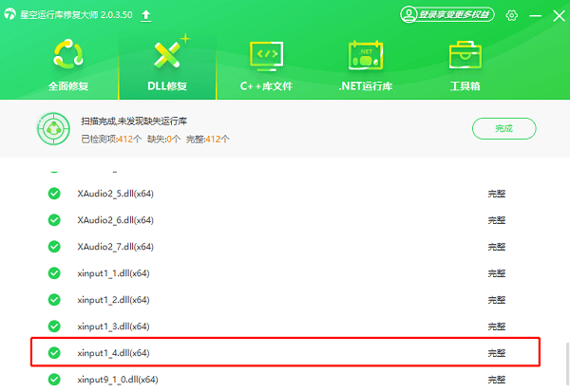Click the green check icon for XAudio2_5.dll
Viewport: 570px width, 392px height.
point(54,194)
